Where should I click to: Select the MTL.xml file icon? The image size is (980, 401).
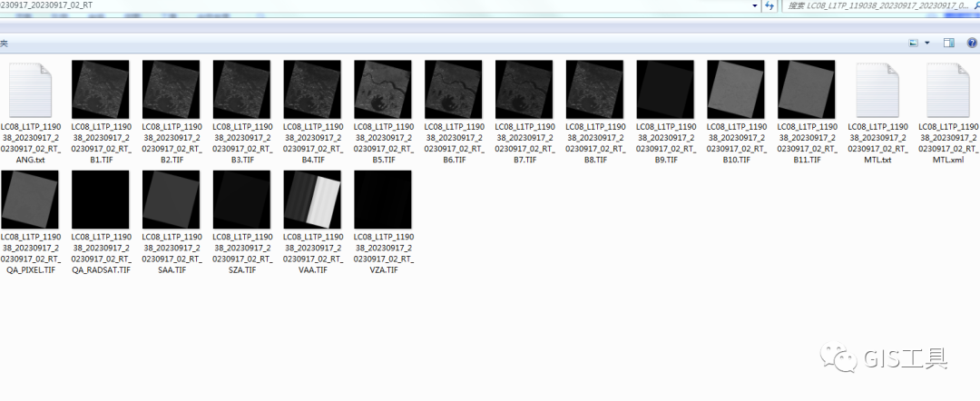(x=948, y=90)
